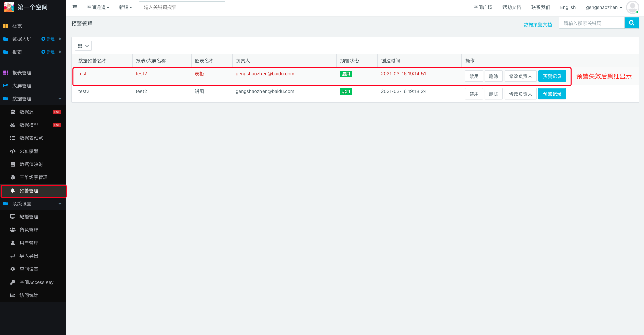644x335 pixels.
Task: Open 空间广场 in top navigation
Action: 483,7
